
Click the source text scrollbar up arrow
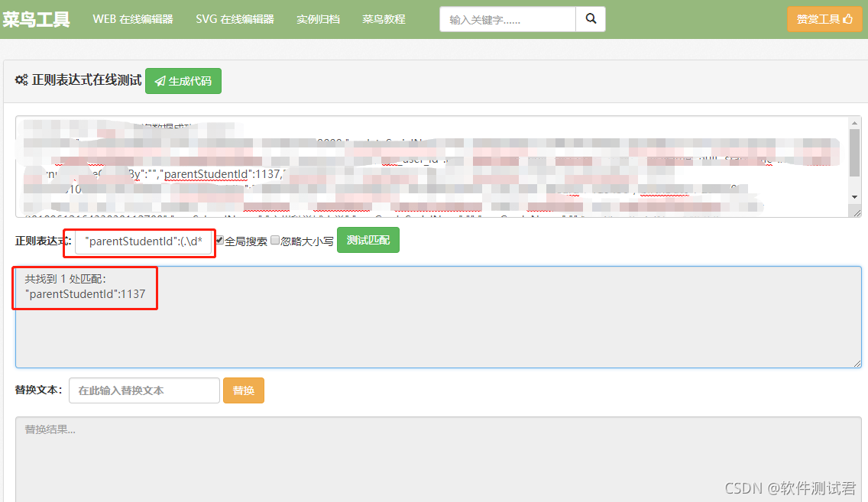click(855, 123)
